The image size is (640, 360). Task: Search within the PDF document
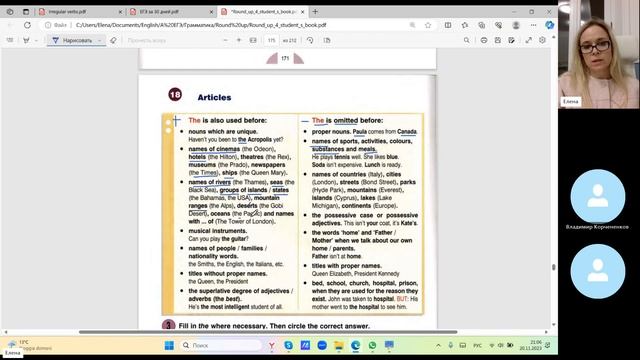point(467,40)
